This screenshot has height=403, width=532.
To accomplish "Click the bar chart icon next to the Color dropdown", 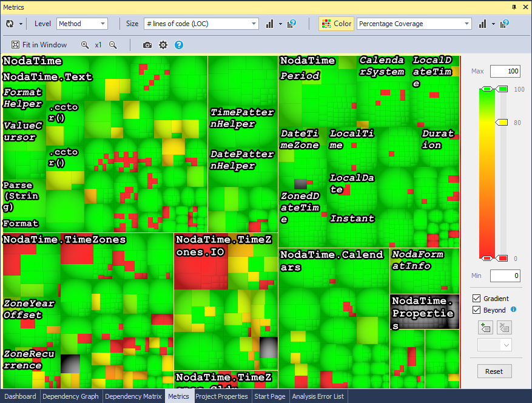I will (x=482, y=24).
